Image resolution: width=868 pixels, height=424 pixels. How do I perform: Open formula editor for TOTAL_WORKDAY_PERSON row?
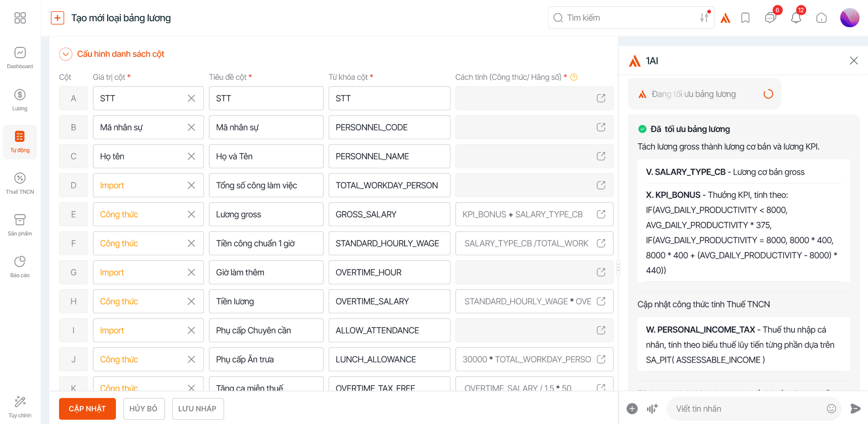point(601,185)
